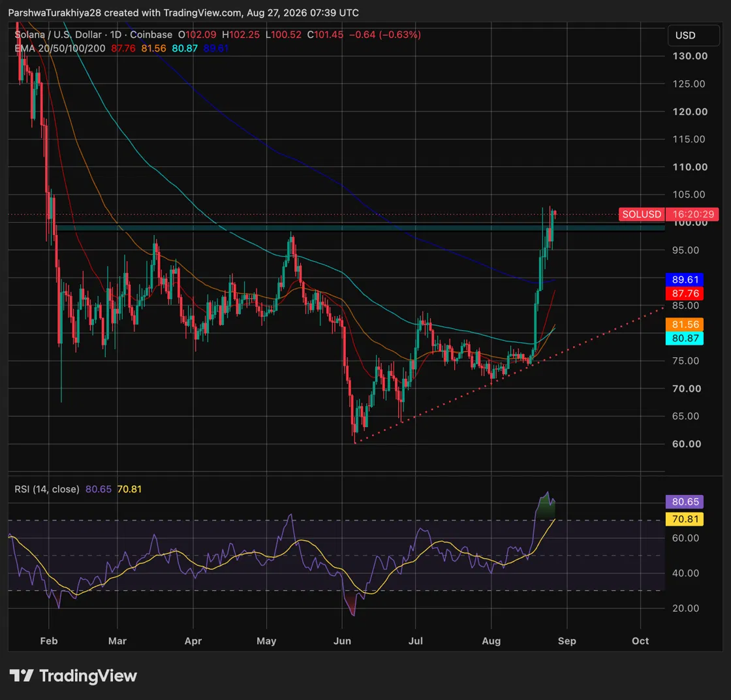731x700 pixels.
Task: Click the EMA 50 value 81.56 in legend
Action: 153,48
